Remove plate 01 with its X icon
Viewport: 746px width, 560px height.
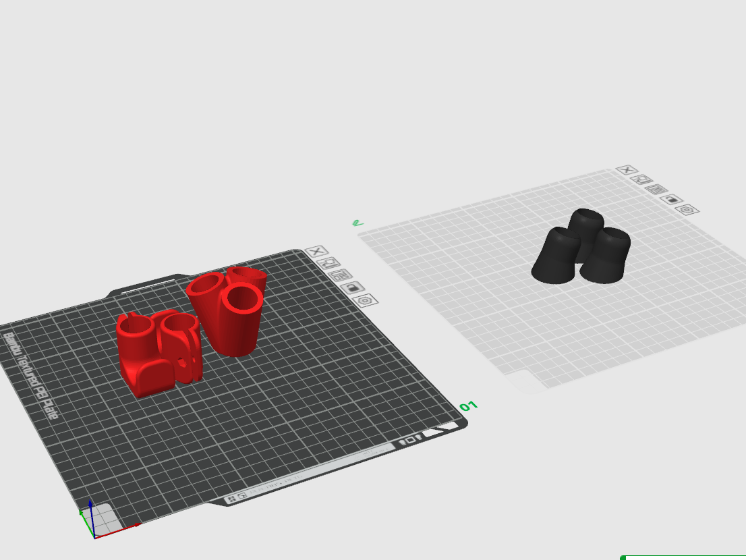coord(317,251)
